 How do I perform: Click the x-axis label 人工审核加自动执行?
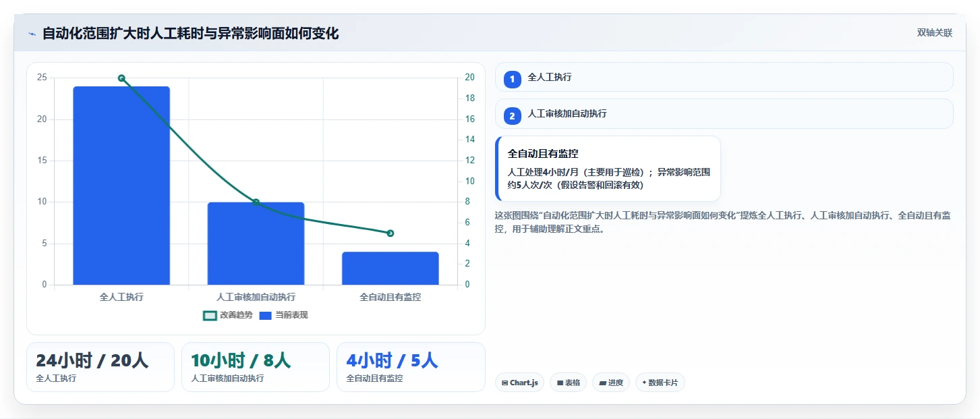tap(256, 297)
